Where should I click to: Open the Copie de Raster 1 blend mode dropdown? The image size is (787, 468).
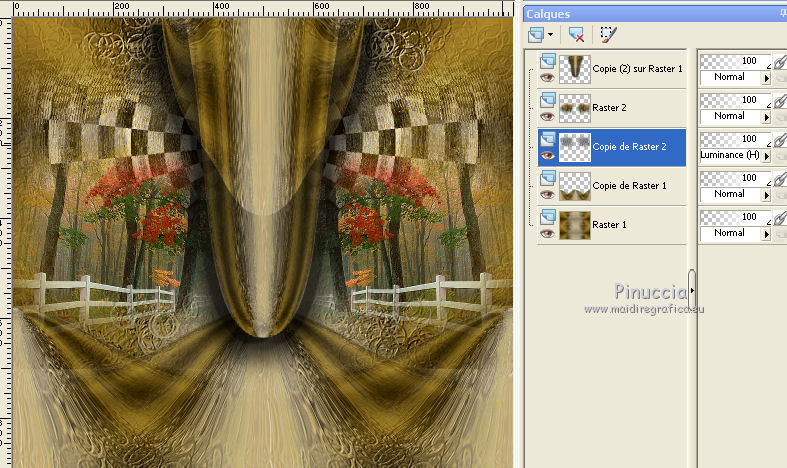766,195
